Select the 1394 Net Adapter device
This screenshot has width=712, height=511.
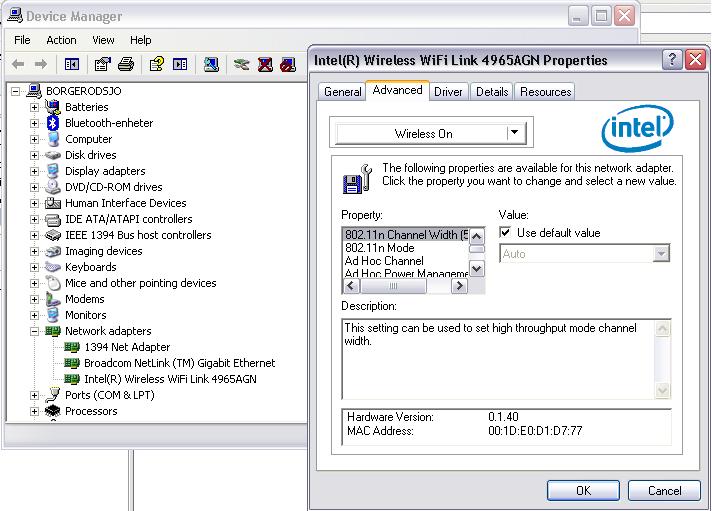click(127, 347)
